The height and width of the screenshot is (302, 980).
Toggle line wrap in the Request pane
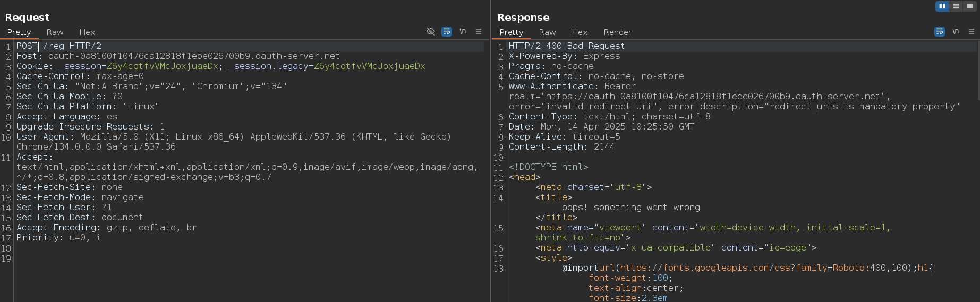[x=447, y=32]
